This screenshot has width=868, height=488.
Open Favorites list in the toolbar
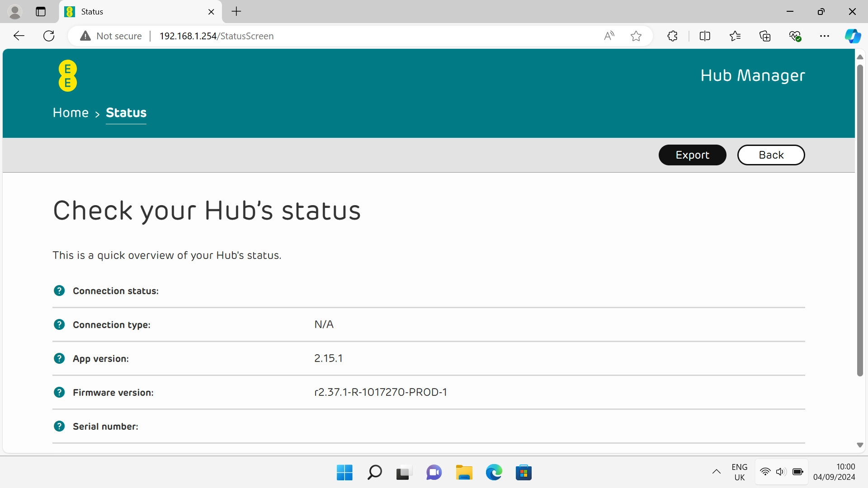point(735,36)
